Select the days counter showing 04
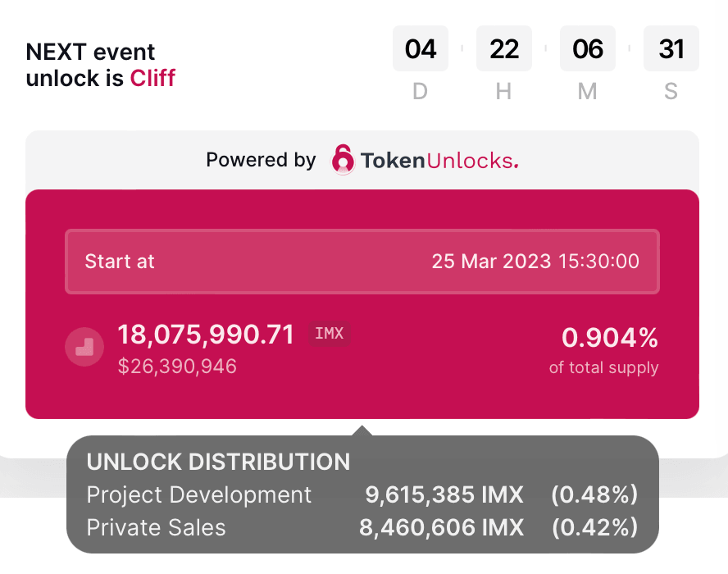The image size is (728, 574). tap(420, 48)
